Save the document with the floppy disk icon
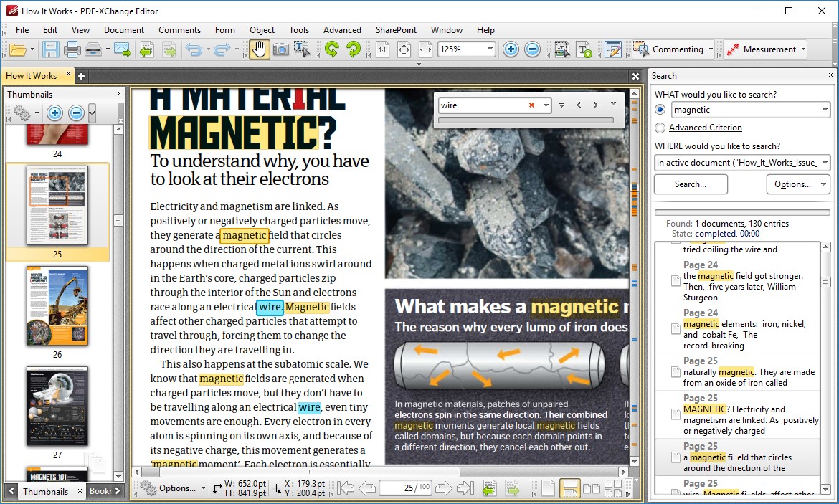Image resolution: width=839 pixels, height=504 pixels. [x=50, y=49]
